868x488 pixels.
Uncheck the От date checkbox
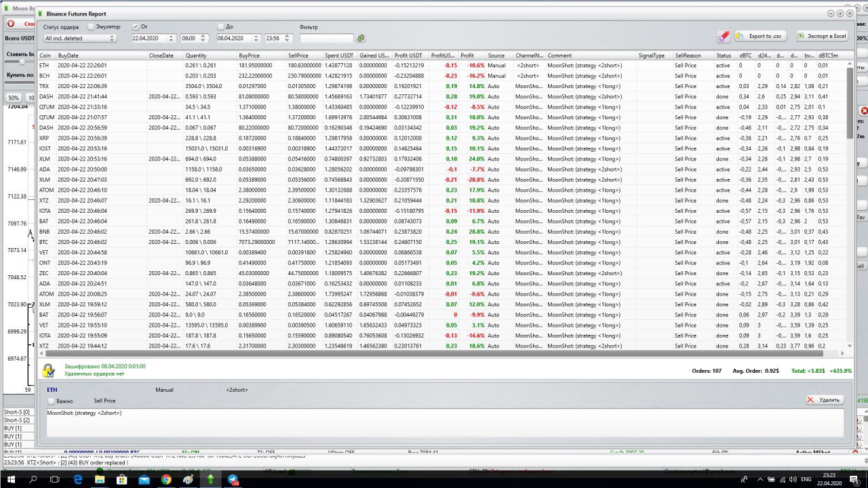[x=135, y=26]
